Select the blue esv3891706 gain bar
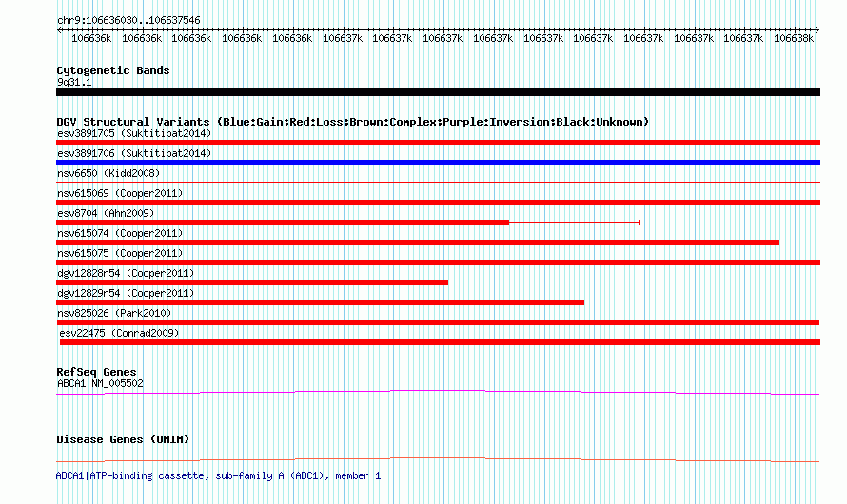This screenshot has width=847, height=504. coord(438,163)
